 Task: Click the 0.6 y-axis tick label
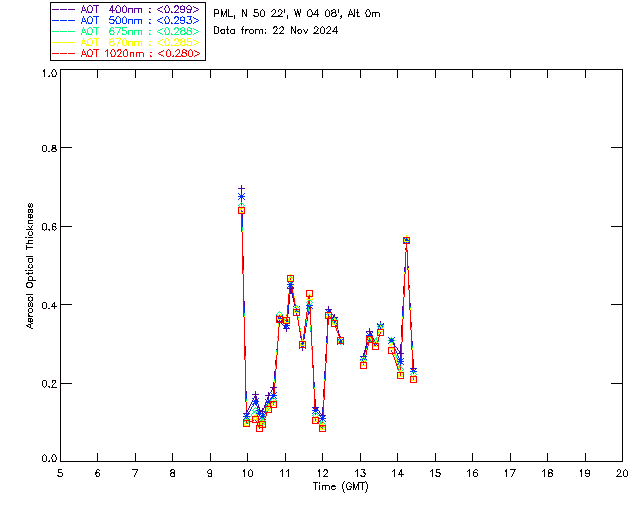tap(49, 227)
